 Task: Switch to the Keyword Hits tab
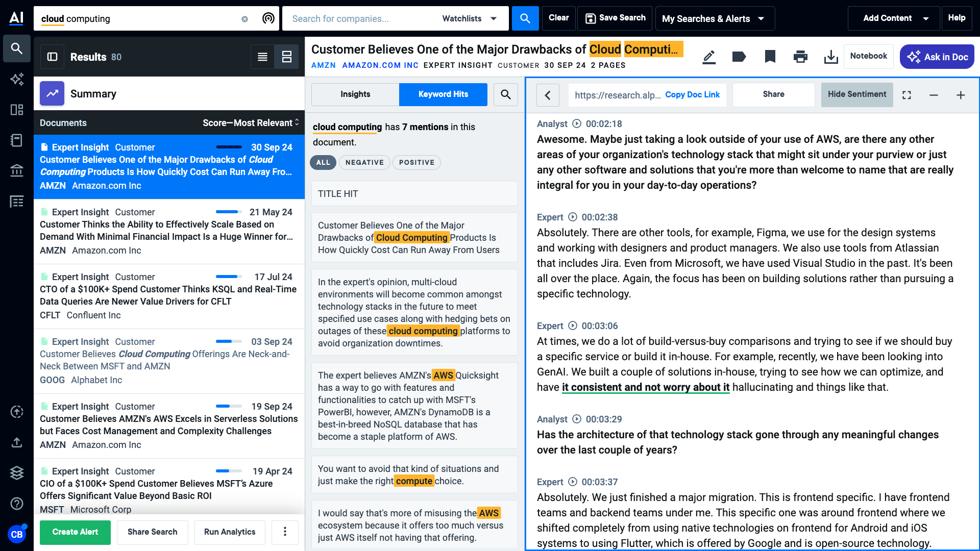pyautogui.click(x=443, y=94)
